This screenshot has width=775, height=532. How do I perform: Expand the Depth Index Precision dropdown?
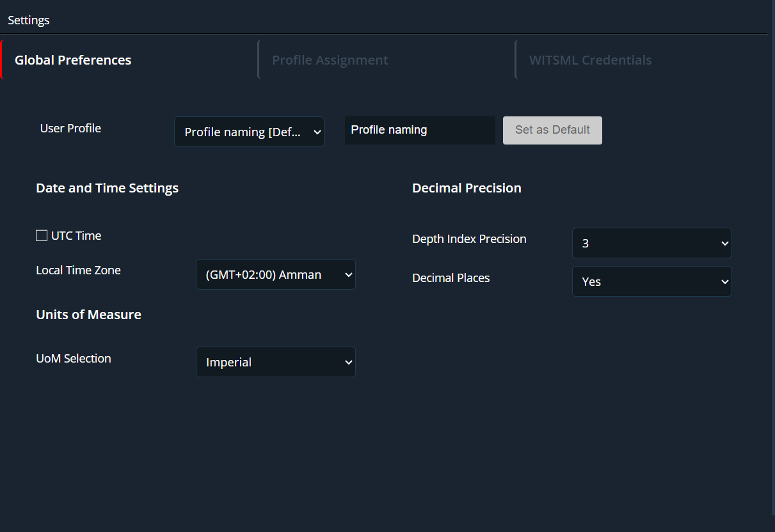(651, 243)
